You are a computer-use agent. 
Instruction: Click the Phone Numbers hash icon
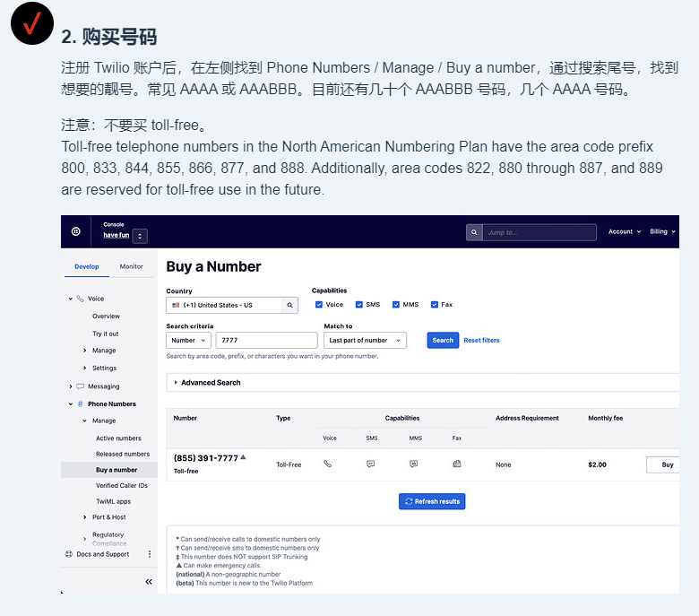(x=81, y=404)
